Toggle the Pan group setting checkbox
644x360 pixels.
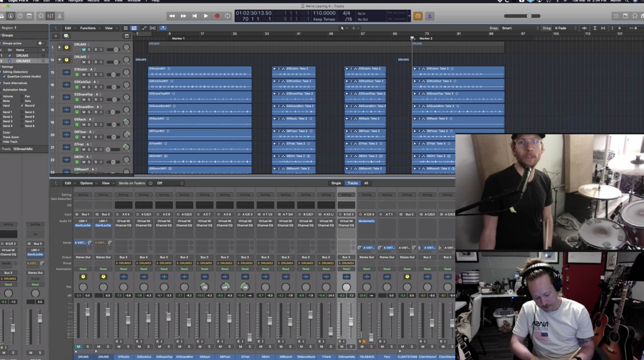coord(22,96)
